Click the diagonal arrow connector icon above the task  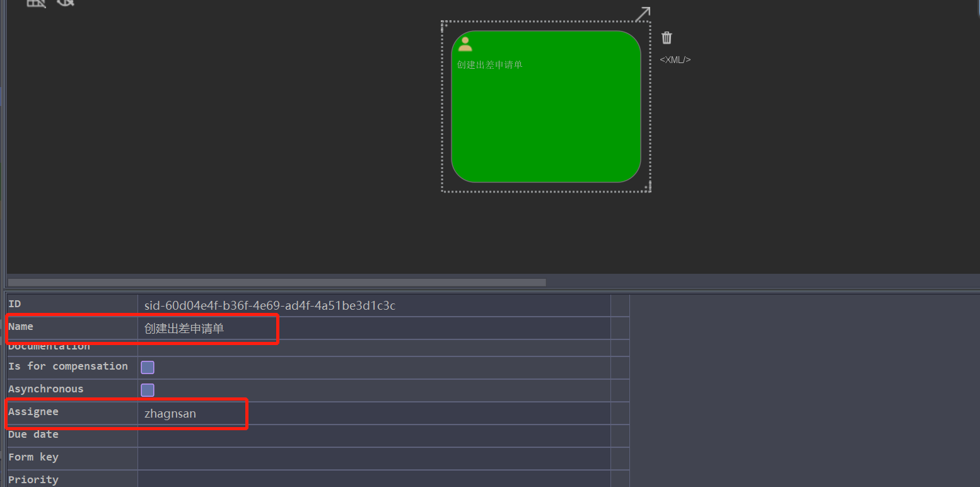tap(642, 14)
